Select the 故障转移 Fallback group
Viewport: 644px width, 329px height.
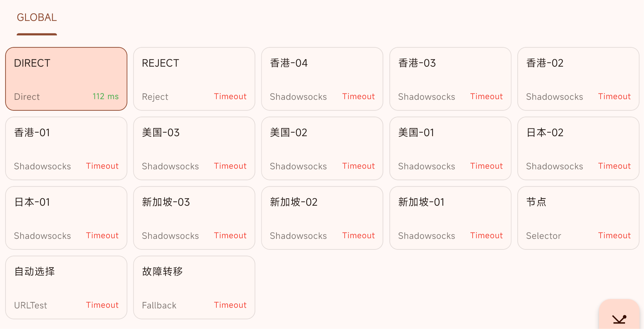pyautogui.click(x=194, y=287)
